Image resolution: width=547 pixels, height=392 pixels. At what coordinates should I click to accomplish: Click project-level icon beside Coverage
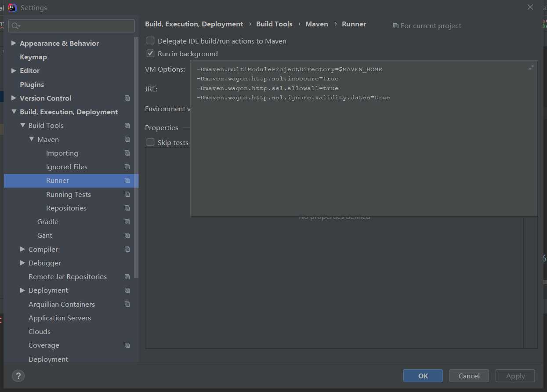(127, 345)
